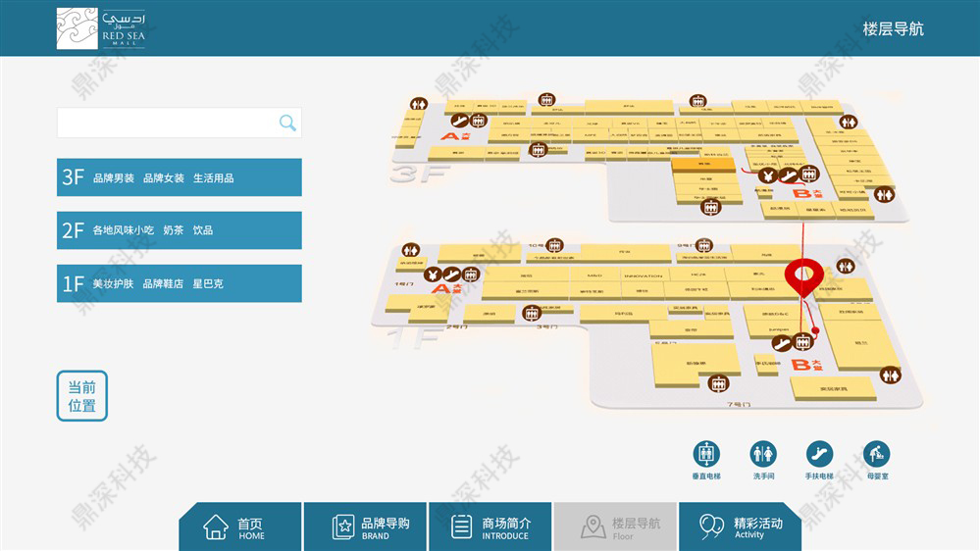The image size is (980, 551).
Task: Select the vertical elevator legend icon
Action: [x=706, y=454]
